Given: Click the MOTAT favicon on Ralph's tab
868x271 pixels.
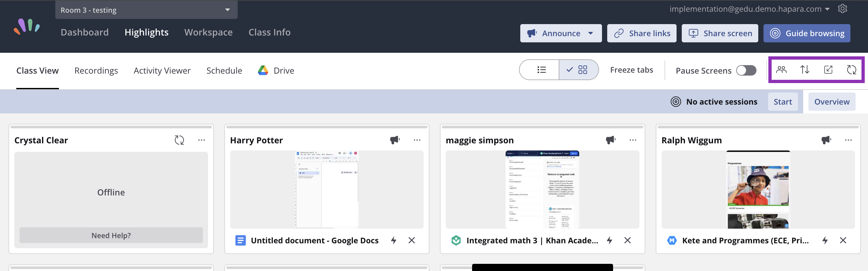Looking at the screenshot, I should tap(672, 240).
